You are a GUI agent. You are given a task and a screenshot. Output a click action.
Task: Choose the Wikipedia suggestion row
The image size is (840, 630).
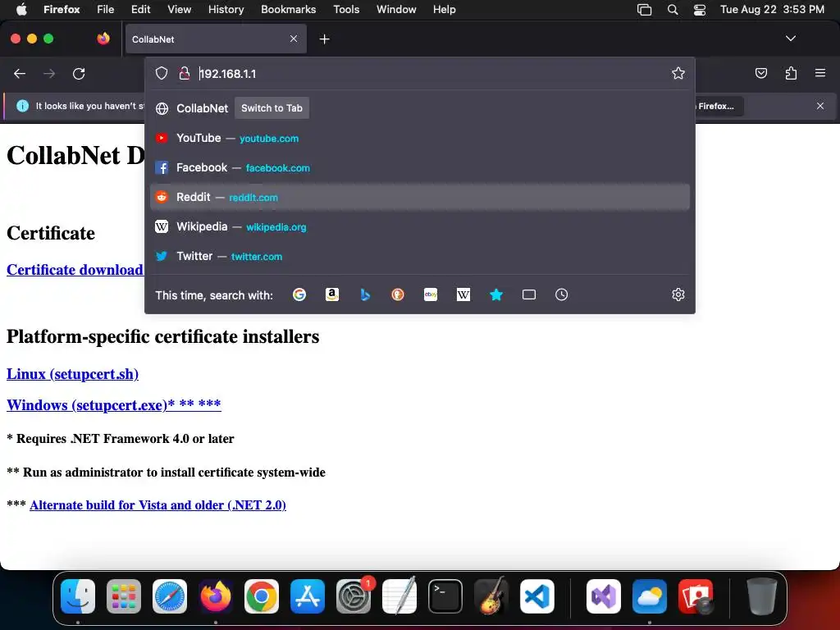click(420, 226)
